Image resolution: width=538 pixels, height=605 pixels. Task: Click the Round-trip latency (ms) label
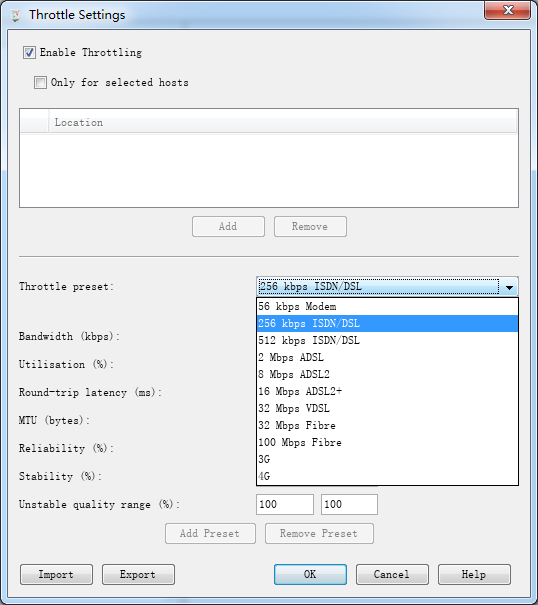point(90,392)
